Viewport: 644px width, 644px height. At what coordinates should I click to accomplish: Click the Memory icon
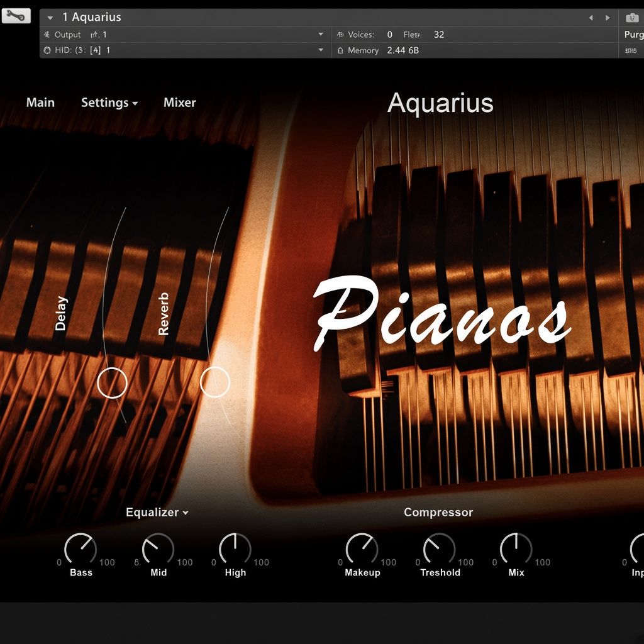tap(340, 50)
